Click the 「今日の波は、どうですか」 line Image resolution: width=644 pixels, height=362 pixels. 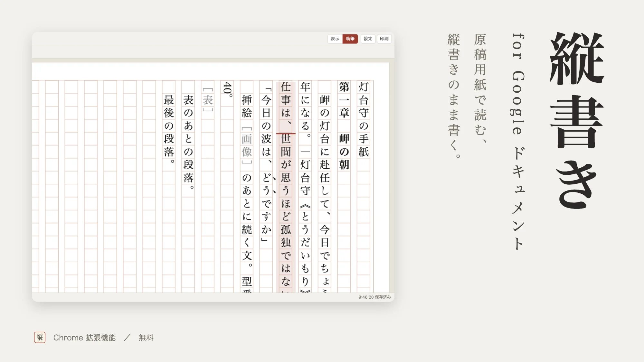[x=266, y=164]
